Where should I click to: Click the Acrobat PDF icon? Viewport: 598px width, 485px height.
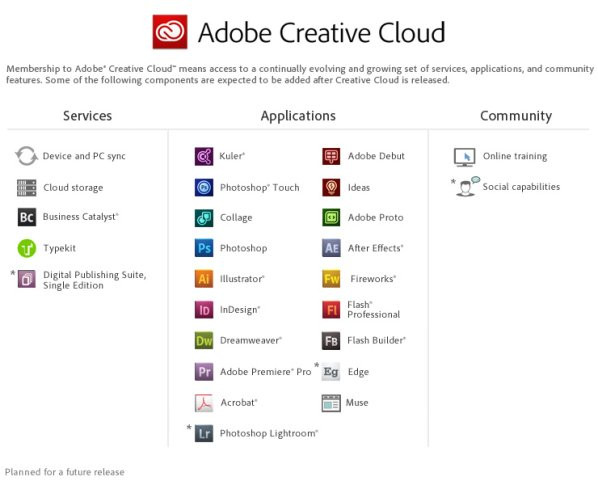click(x=204, y=403)
